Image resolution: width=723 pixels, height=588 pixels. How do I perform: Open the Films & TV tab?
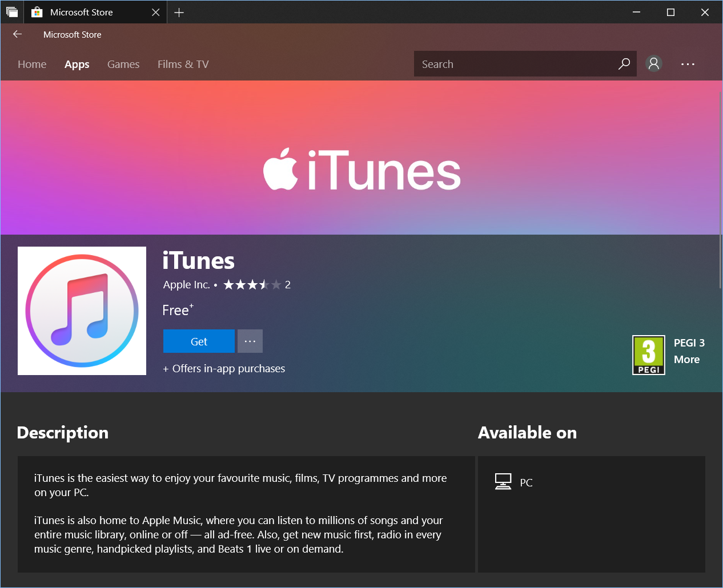point(183,65)
